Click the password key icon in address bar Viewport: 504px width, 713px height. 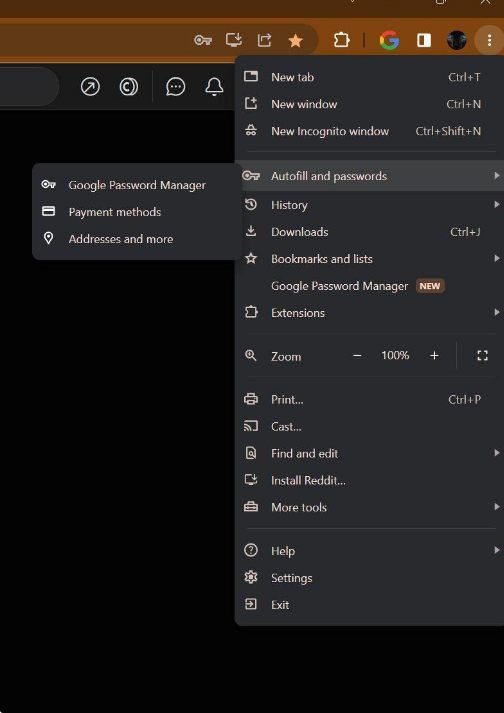[203, 40]
